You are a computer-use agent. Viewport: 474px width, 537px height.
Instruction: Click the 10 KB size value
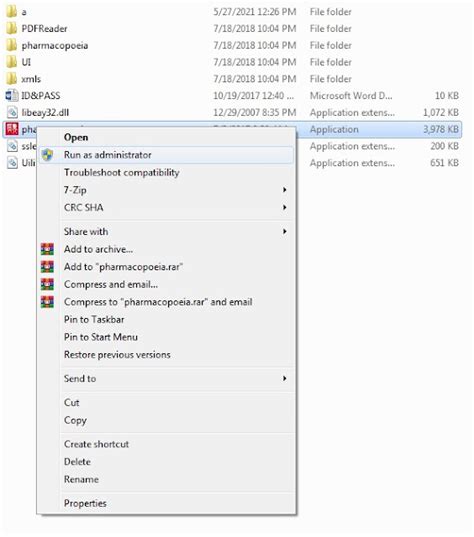pos(447,96)
